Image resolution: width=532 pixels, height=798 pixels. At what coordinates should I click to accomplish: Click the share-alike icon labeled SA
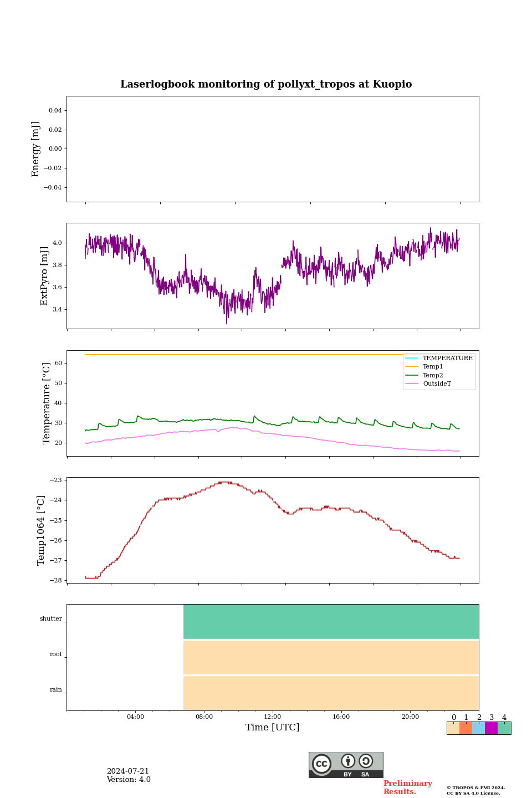tap(366, 761)
